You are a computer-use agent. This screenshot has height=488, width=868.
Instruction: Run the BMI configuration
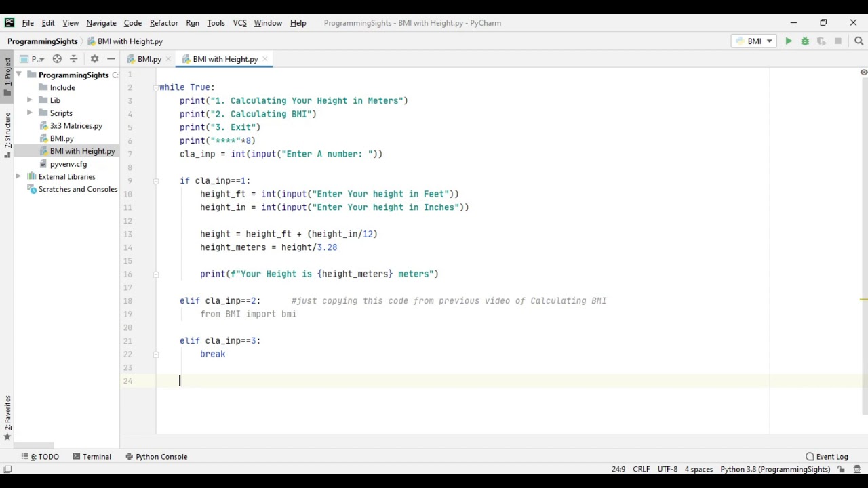point(789,41)
